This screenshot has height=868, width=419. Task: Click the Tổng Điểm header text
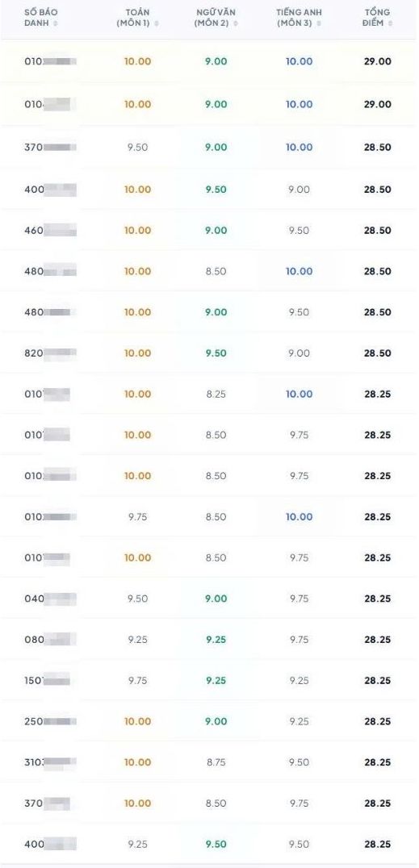377,18
